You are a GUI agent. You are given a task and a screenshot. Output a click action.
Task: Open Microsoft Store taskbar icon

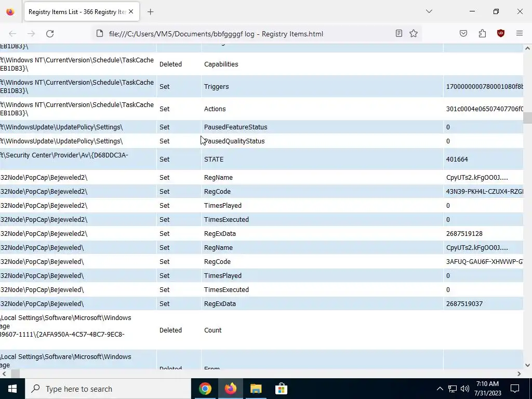281,389
